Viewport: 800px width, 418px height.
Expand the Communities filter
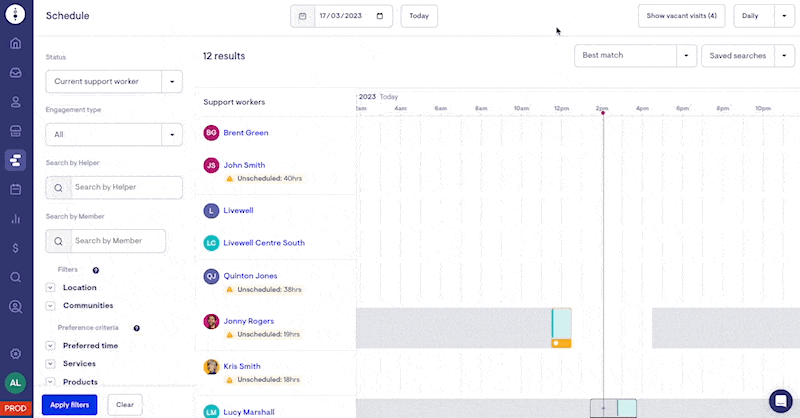[51, 306]
